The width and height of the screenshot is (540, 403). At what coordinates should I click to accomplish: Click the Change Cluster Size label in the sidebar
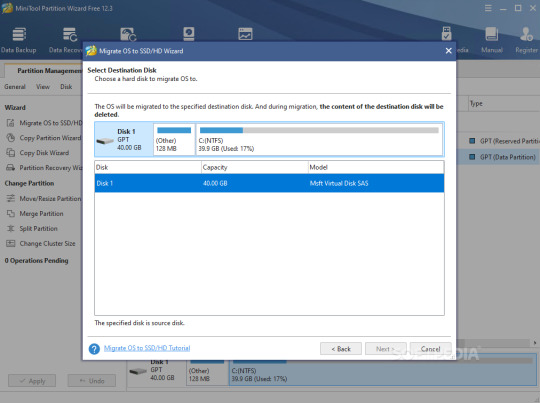tap(47, 244)
